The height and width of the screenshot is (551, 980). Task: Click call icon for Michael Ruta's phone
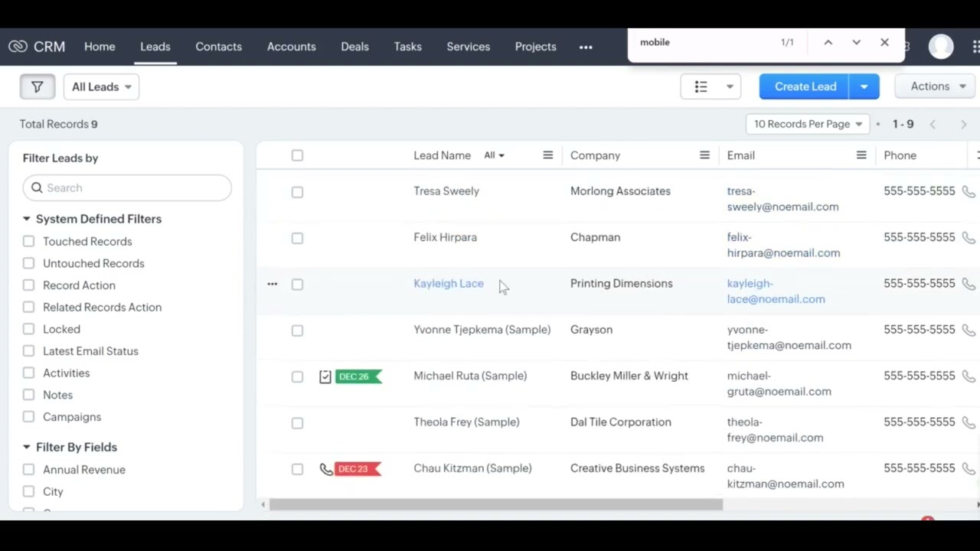click(x=969, y=377)
